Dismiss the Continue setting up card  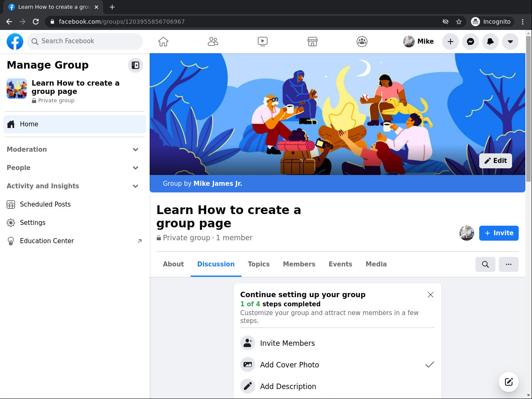[431, 295]
